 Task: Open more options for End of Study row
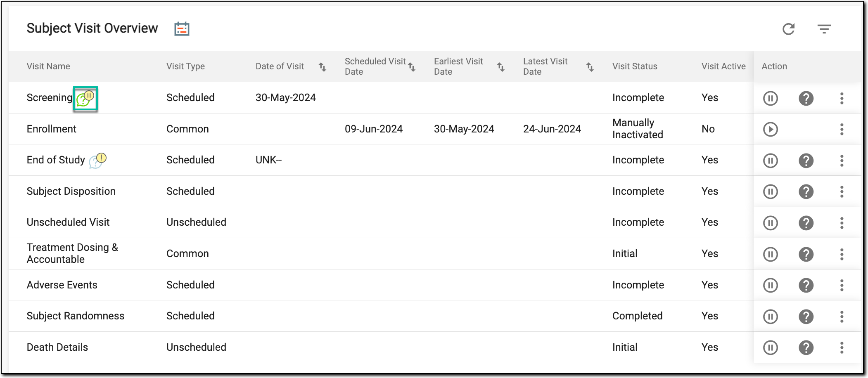842,161
